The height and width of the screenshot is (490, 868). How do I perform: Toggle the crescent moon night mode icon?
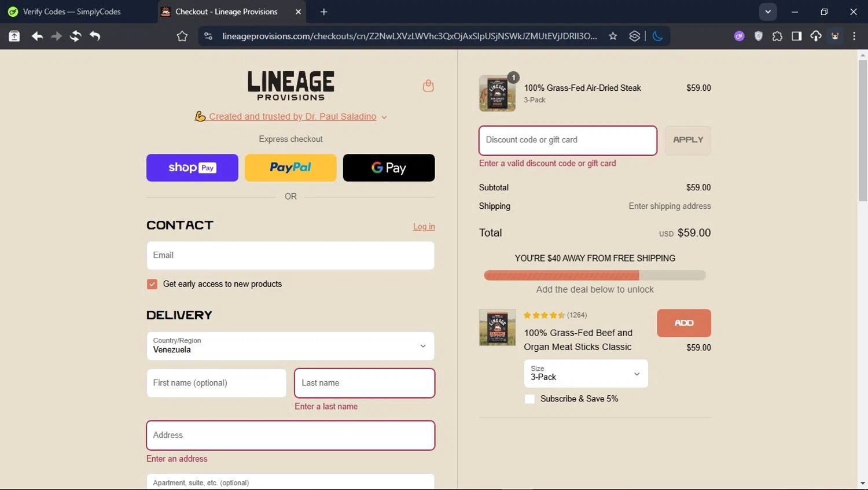pos(657,36)
